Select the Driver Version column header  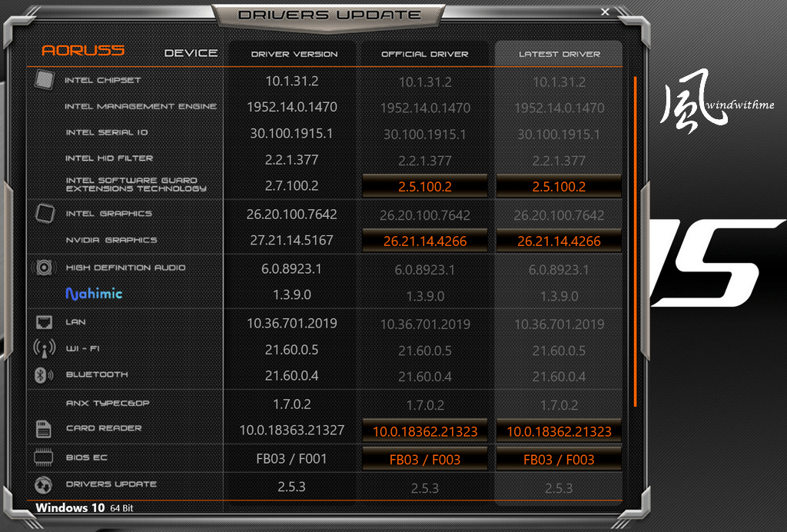[294, 54]
